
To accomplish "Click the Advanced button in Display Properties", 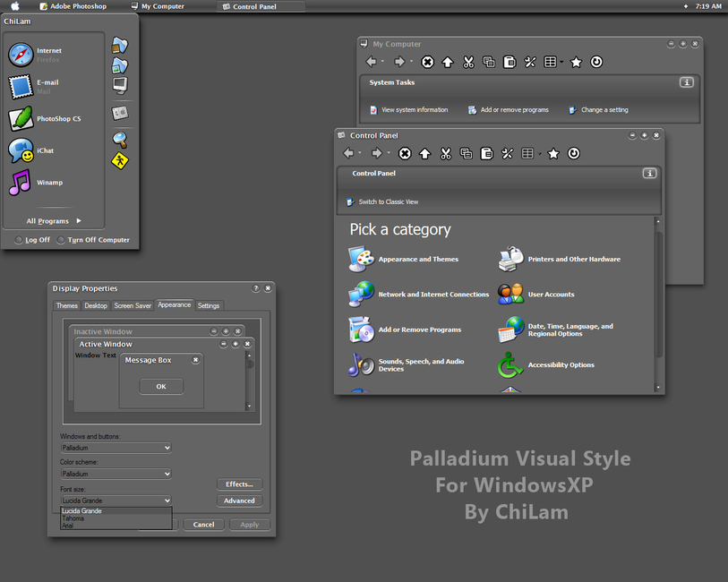I will click(240, 501).
